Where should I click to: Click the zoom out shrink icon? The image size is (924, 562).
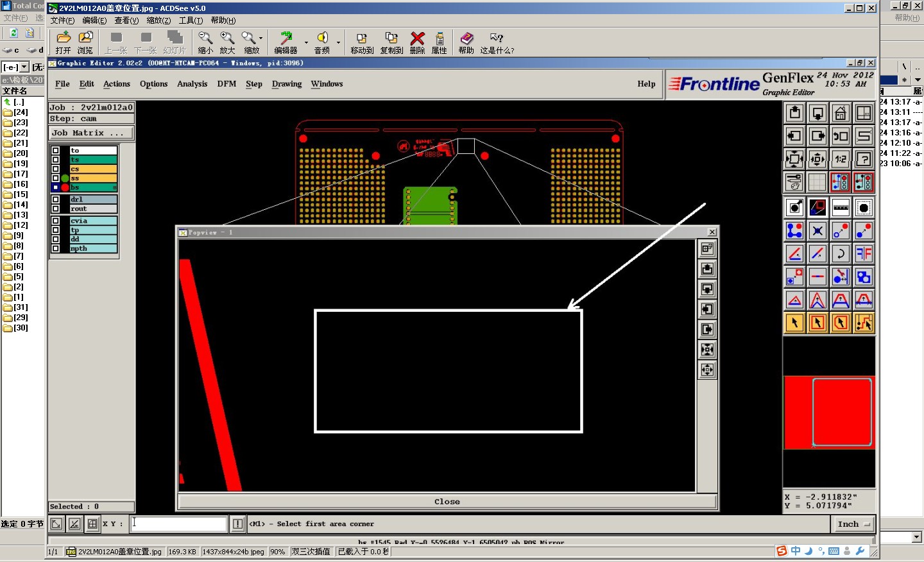[817, 158]
